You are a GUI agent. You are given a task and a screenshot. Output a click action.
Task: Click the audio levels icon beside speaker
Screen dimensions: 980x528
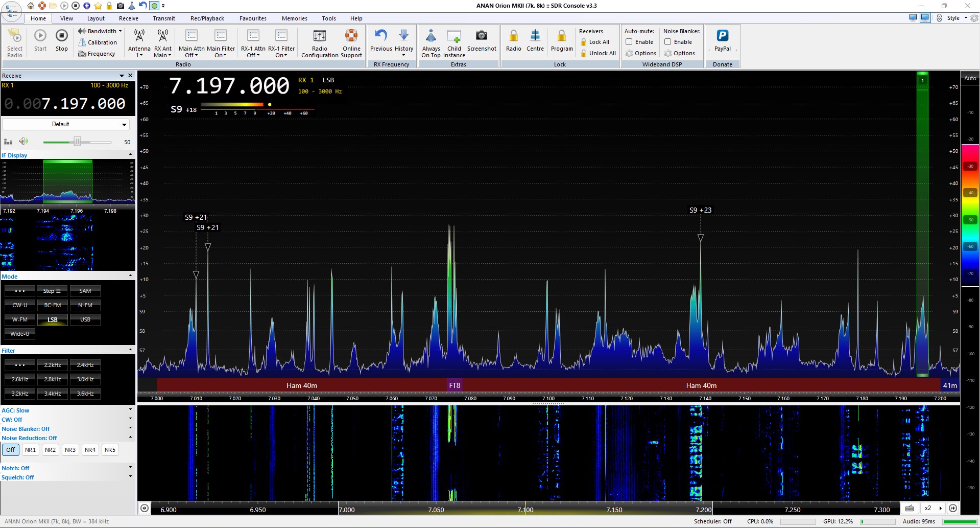click(8, 142)
